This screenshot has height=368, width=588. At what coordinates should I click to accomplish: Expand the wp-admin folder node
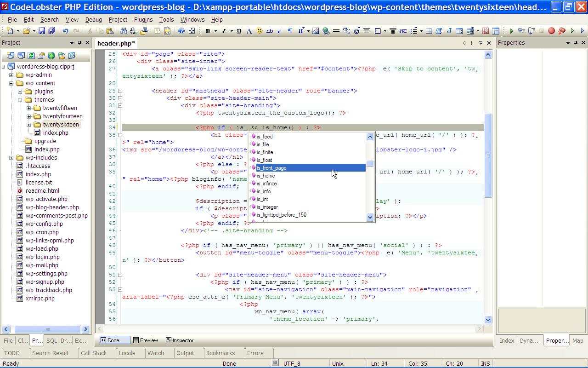[11, 75]
